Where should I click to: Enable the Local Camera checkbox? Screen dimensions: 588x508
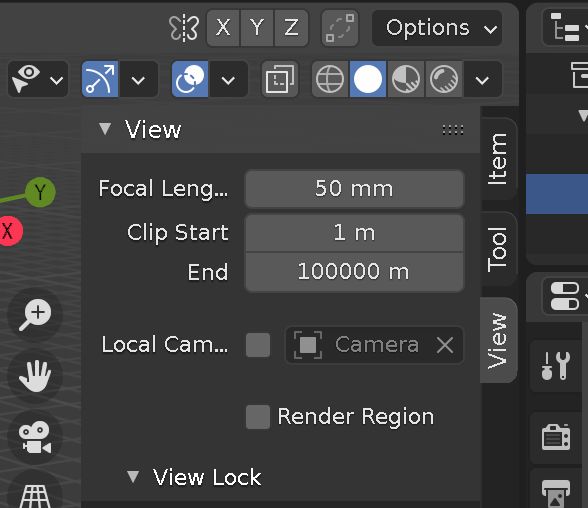point(258,345)
